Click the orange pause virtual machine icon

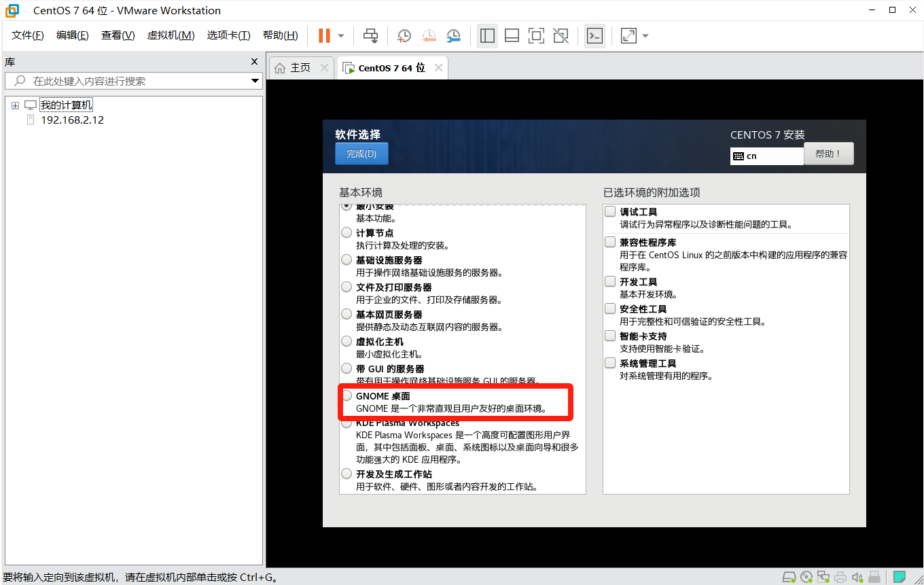point(324,35)
